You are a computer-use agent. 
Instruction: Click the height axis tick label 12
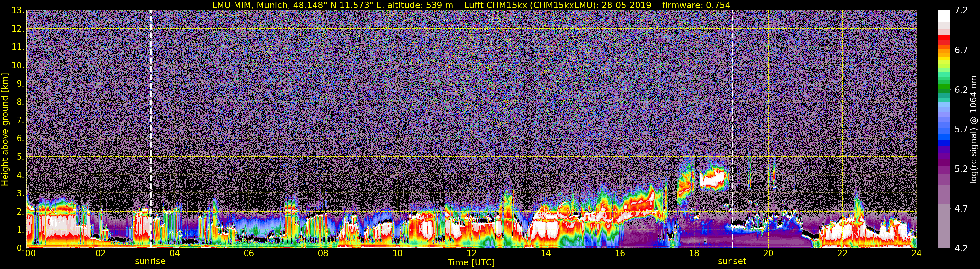(x=18, y=29)
